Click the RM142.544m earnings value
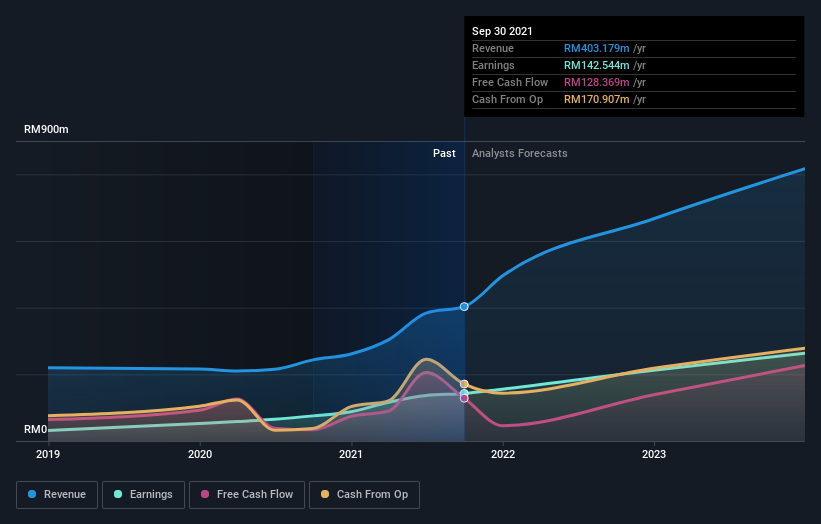Screen dimensions: 821x524 pyautogui.click(x=596, y=65)
